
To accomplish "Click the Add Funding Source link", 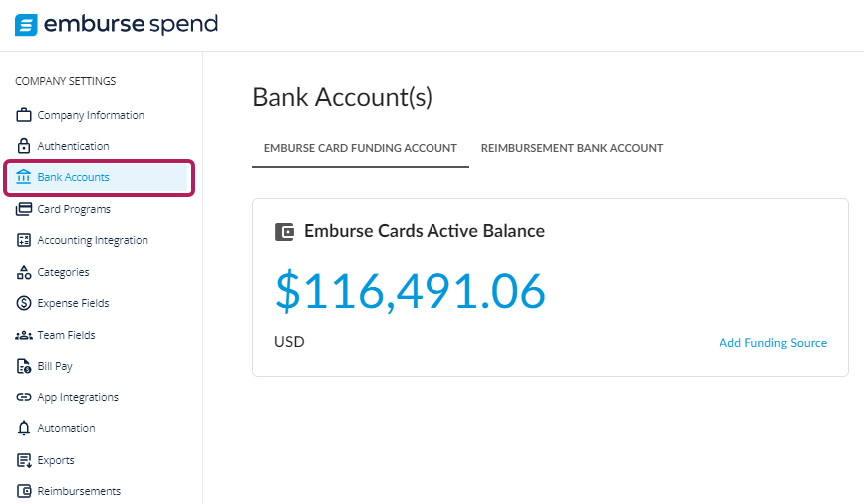I will [773, 343].
